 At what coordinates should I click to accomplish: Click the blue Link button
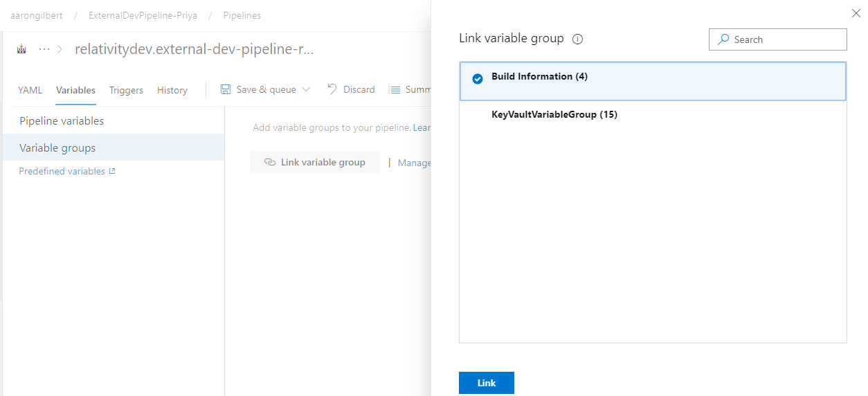click(x=487, y=383)
